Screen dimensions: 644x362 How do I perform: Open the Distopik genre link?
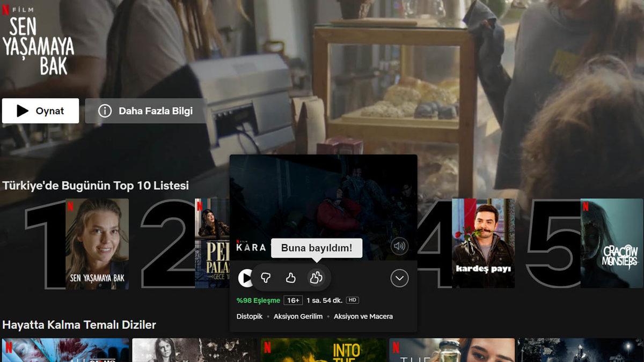tap(249, 316)
